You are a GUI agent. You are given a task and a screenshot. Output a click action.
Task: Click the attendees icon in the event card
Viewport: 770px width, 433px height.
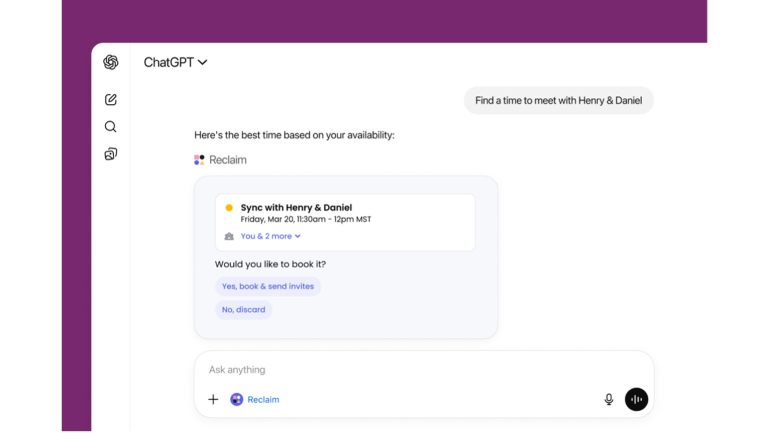229,236
